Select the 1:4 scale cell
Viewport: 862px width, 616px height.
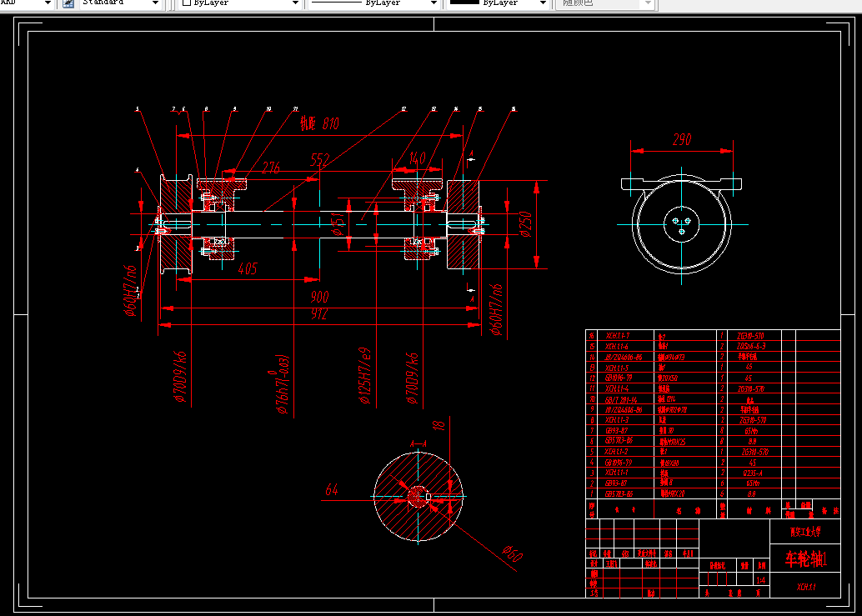(x=761, y=580)
